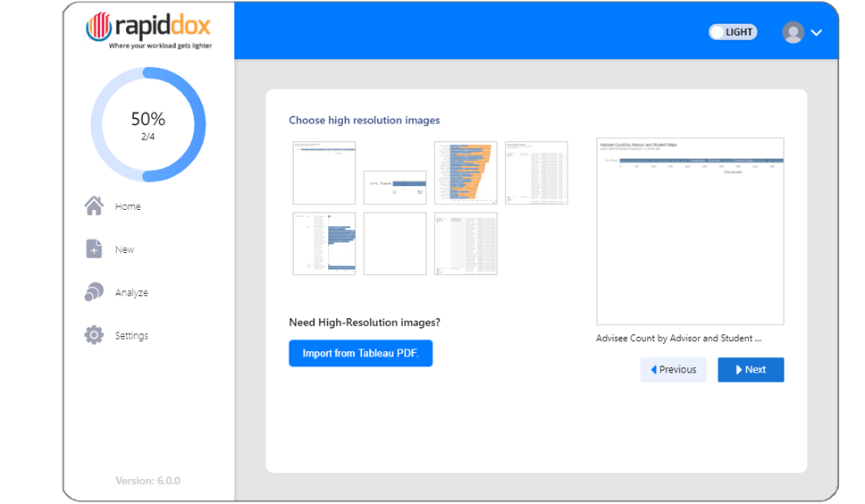Open the New menu item
865x504 pixels.
[x=125, y=249]
